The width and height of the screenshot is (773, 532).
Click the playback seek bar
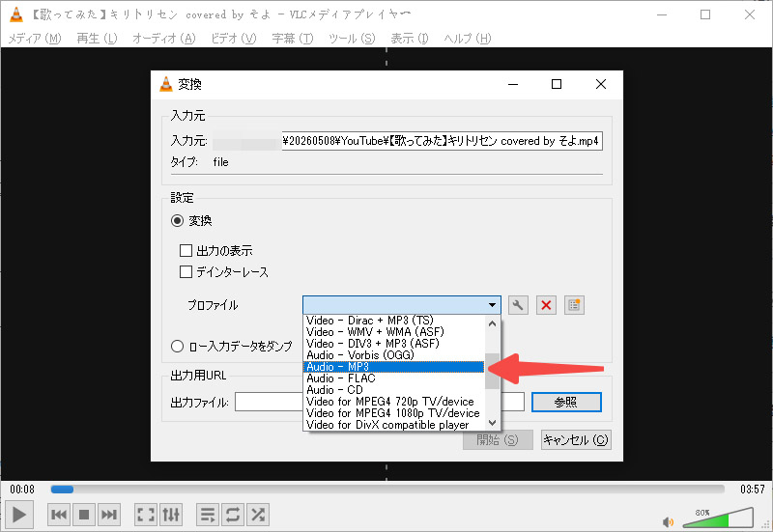(387, 490)
